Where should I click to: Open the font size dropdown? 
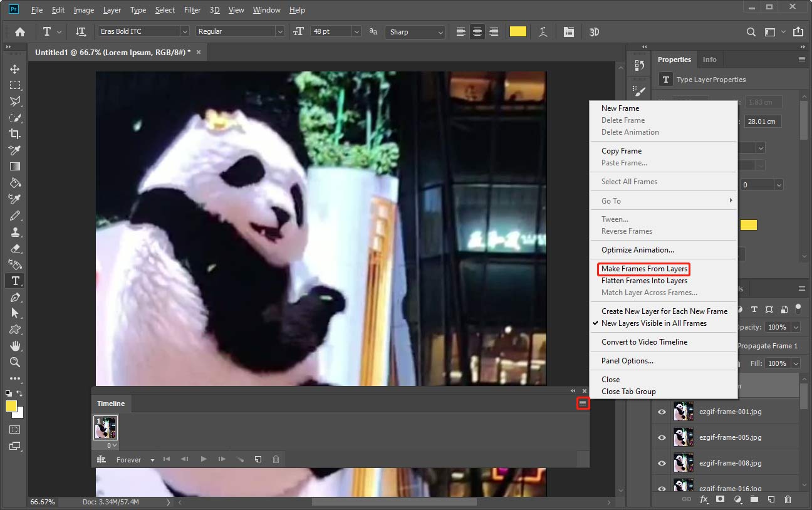(x=357, y=32)
